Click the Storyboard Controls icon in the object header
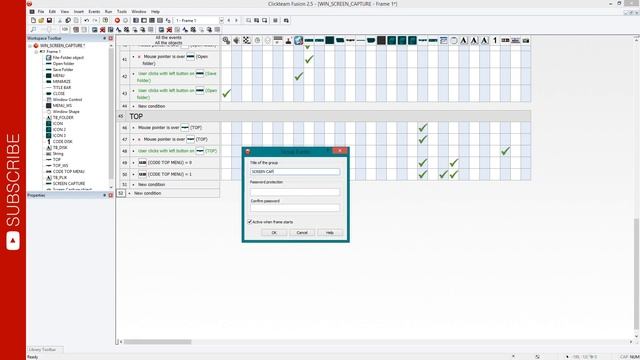640x360 pixels. point(247,40)
